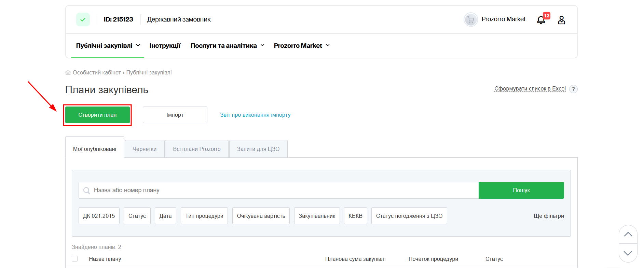
Task: Open the user profile icon
Action: coord(561,20)
